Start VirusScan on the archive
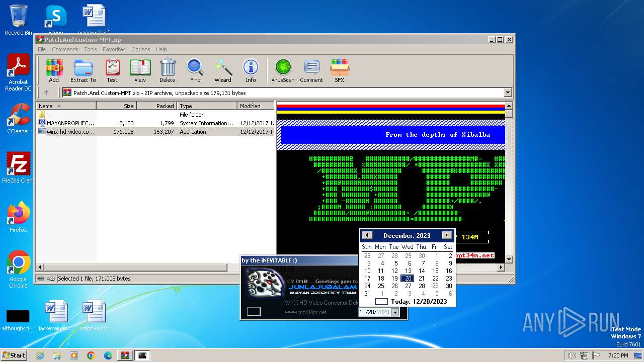Screen dimensions: 644x362 [x=283, y=71]
